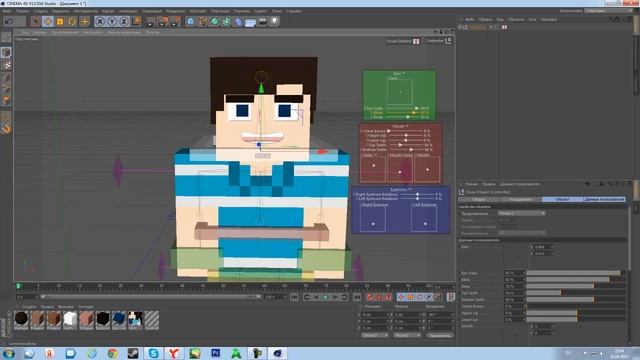Image resolution: width=640 pixels, height=360 pixels.
Task: Select the Live Selection arrow tool
Action: [36, 21]
